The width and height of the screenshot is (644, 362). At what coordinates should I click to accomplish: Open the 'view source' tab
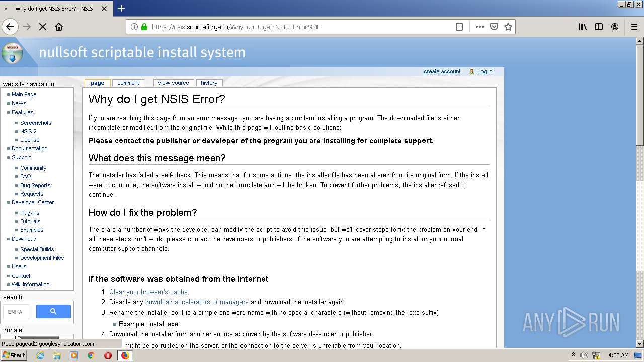pyautogui.click(x=174, y=83)
